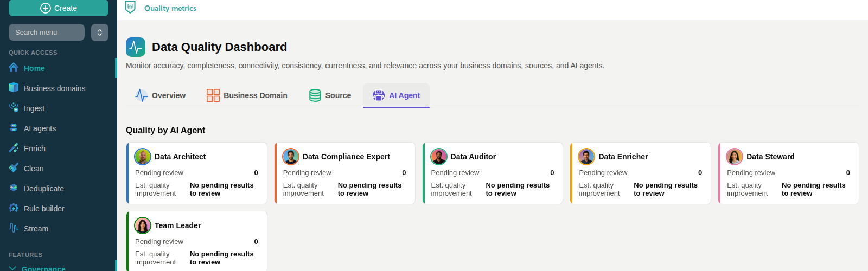868x271 pixels.
Task: Click the Quality metrics shield icon
Action: tap(130, 7)
